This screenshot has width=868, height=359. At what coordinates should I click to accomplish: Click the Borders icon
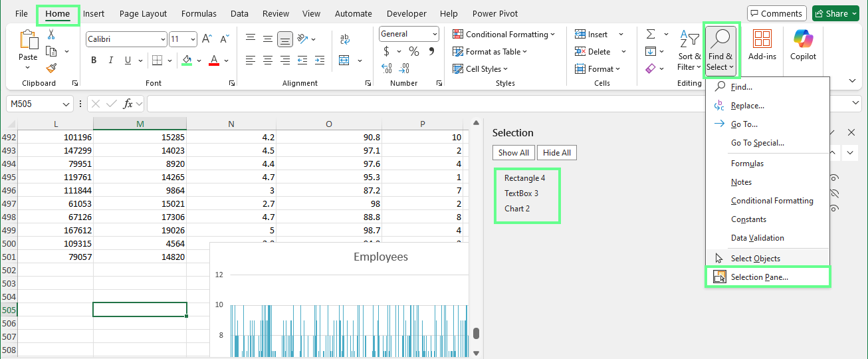click(157, 60)
